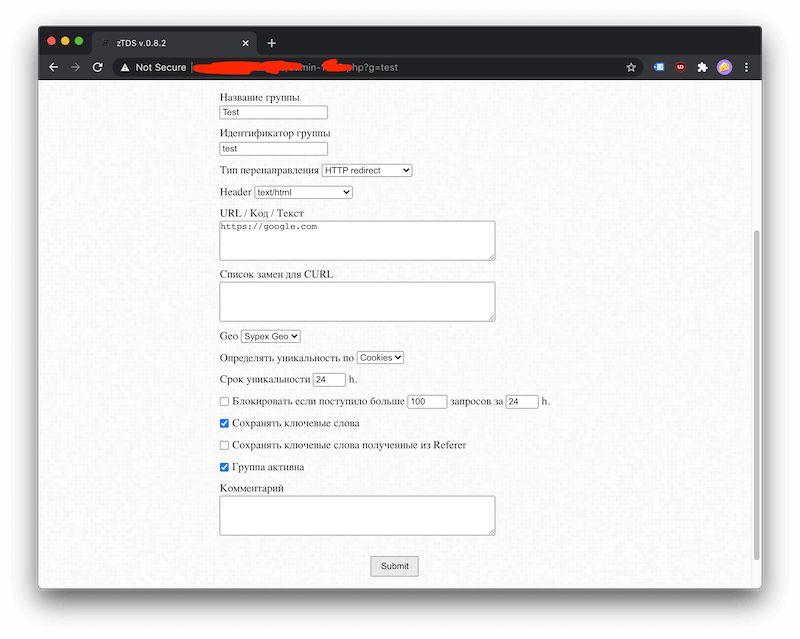Click the browser back arrow
The width and height of the screenshot is (800, 639).
click(x=54, y=67)
